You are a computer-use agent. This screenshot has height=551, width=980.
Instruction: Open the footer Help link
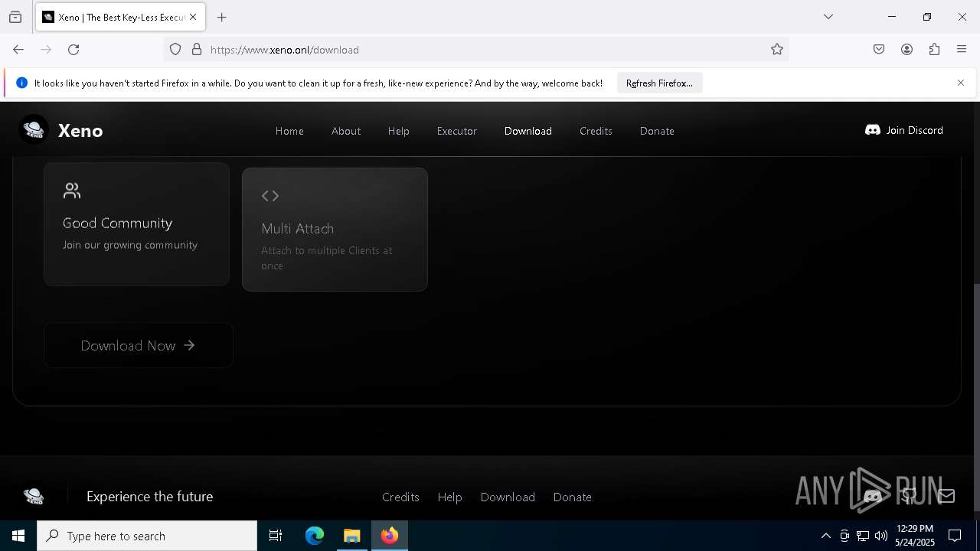coord(449,497)
